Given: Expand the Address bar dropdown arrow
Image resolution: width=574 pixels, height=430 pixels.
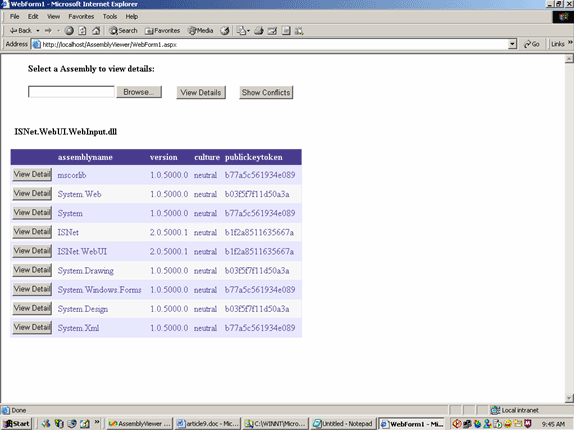Looking at the screenshot, I should coord(512,44).
